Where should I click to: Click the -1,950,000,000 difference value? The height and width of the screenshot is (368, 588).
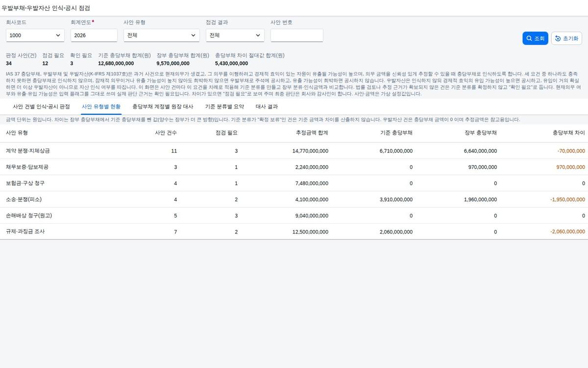pyautogui.click(x=567, y=200)
